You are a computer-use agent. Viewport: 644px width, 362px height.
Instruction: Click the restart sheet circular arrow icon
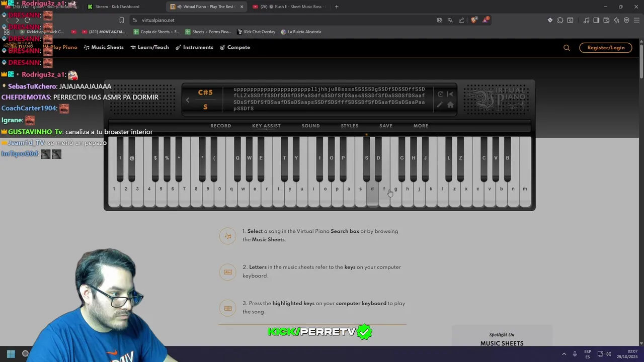pos(440,94)
